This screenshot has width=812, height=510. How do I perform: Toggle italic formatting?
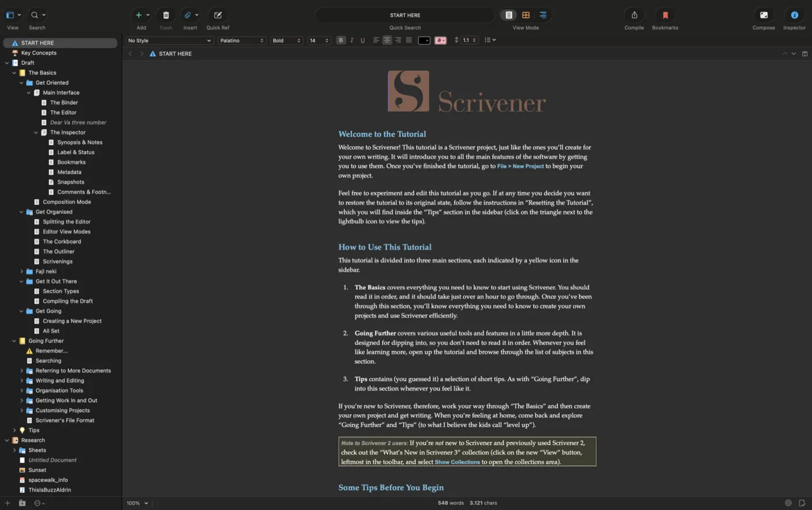[351, 40]
